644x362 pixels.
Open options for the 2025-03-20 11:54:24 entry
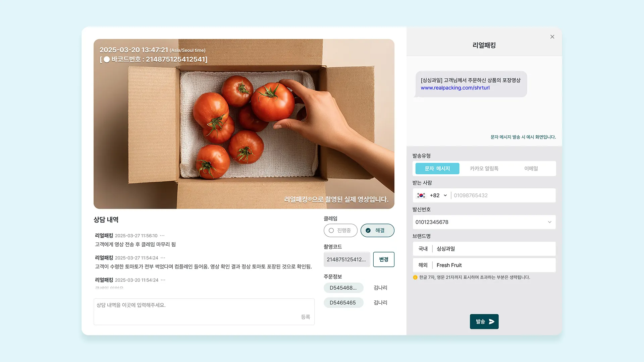pyautogui.click(x=163, y=280)
